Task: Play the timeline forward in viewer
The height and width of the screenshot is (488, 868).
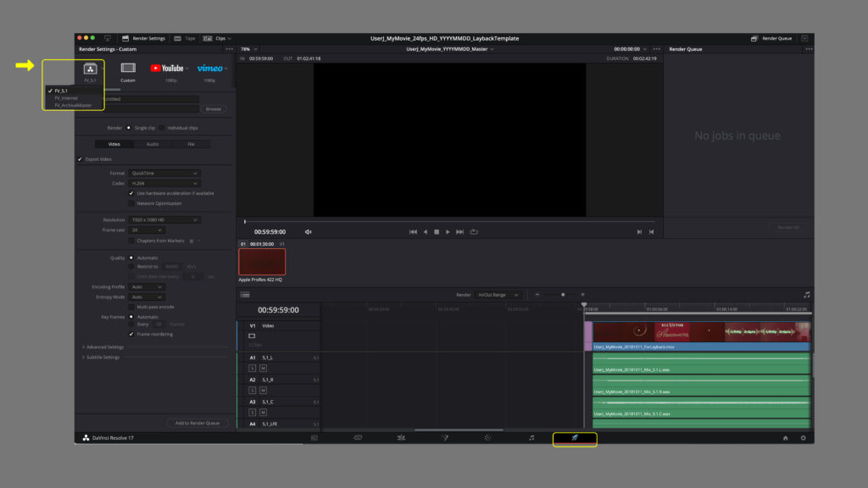Action: [448, 232]
